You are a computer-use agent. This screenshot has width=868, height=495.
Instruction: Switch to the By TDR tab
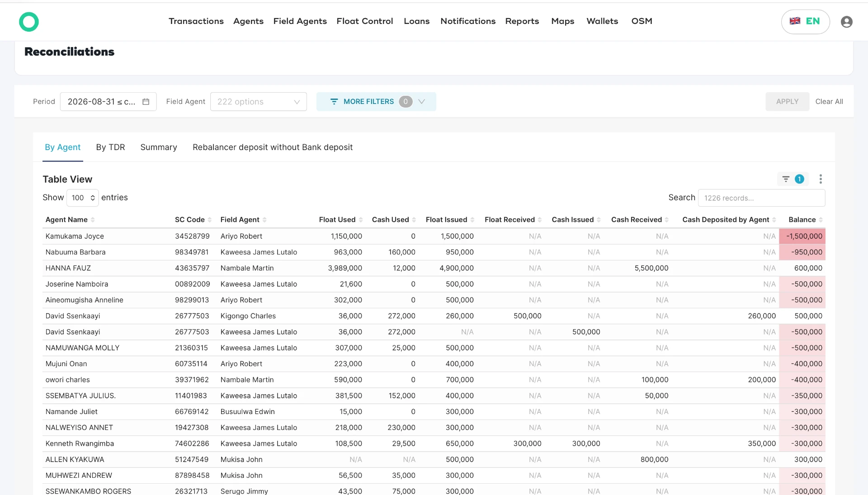tap(110, 147)
